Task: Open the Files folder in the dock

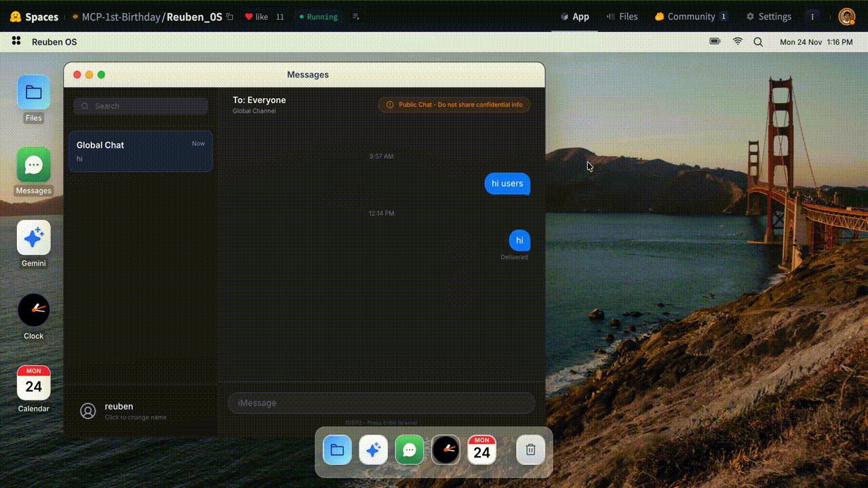Action: pyautogui.click(x=337, y=450)
